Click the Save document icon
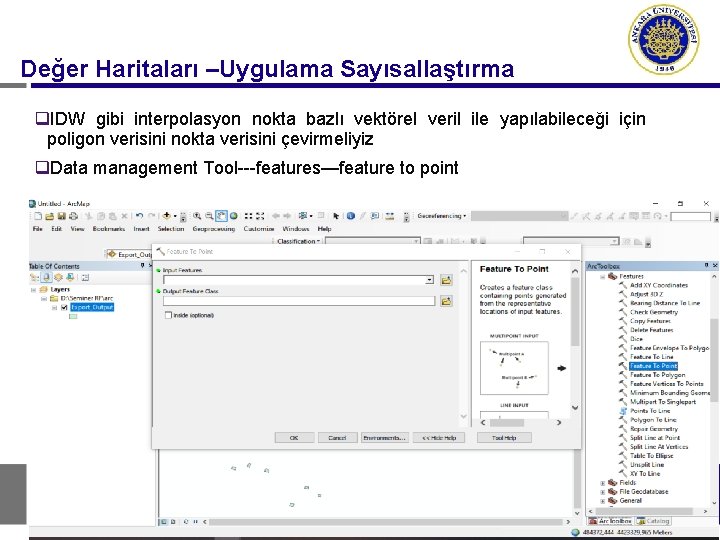 [62, 216]
